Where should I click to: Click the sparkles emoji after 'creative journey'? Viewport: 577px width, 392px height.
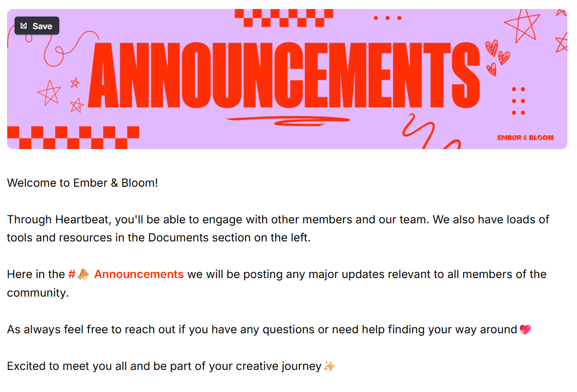pos(329,366)
